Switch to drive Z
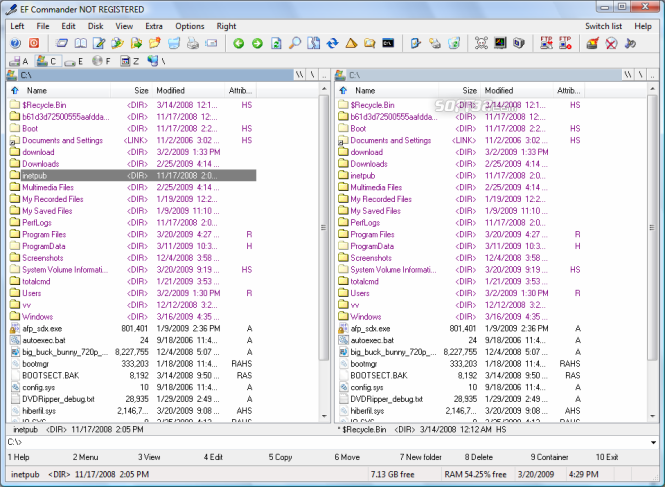 click(x=130, y=62)
